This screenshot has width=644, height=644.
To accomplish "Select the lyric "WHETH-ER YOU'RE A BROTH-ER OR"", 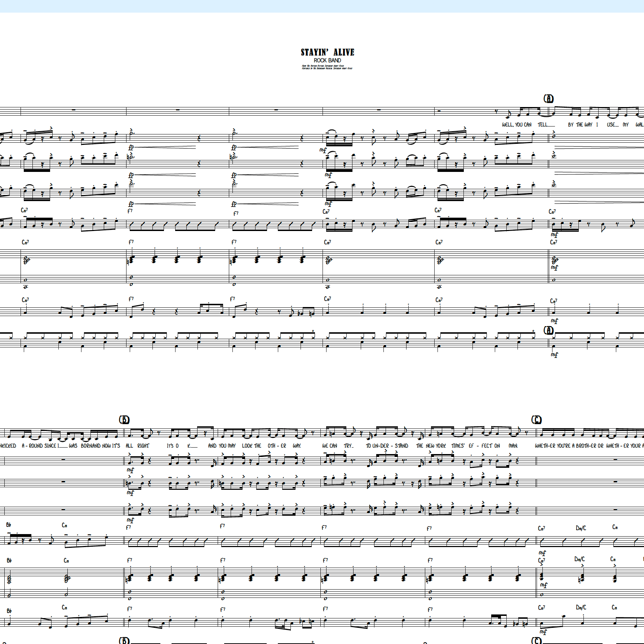I will click(x=569, y=446).
